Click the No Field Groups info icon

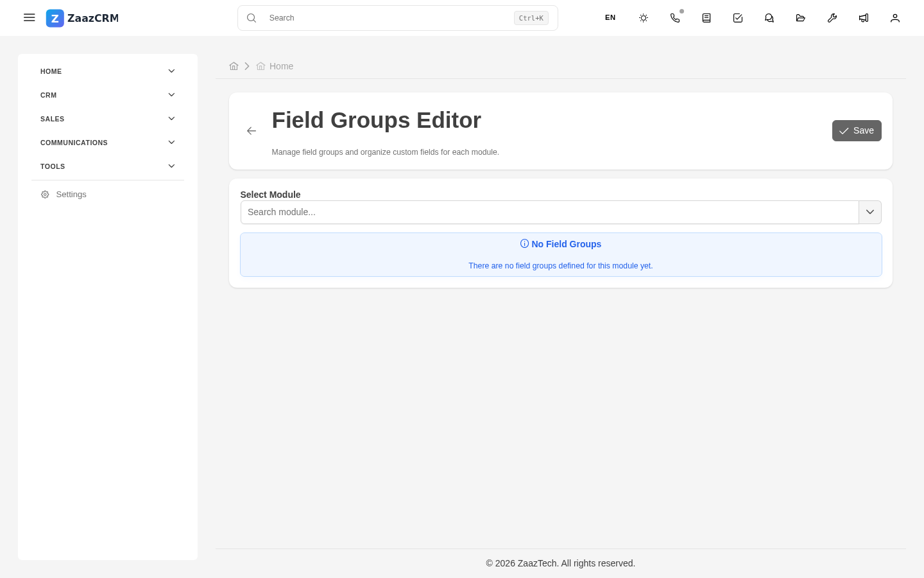tap(524, 243)
